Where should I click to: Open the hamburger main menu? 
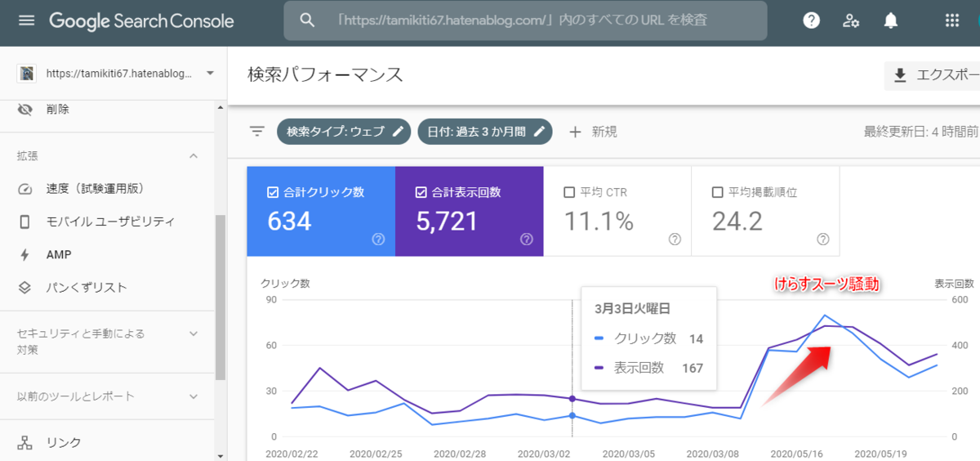27,20
